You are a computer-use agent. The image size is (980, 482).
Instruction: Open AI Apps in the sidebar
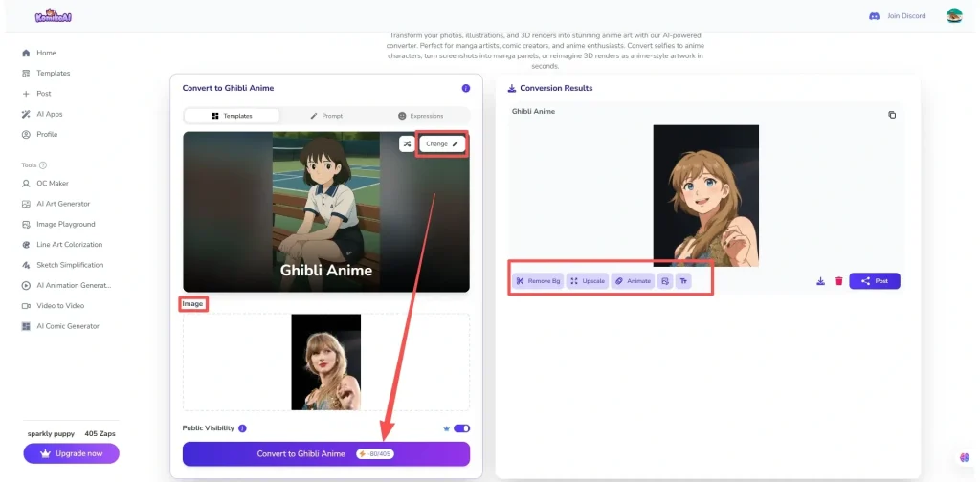pyautogui.click(x=42, y=114)
